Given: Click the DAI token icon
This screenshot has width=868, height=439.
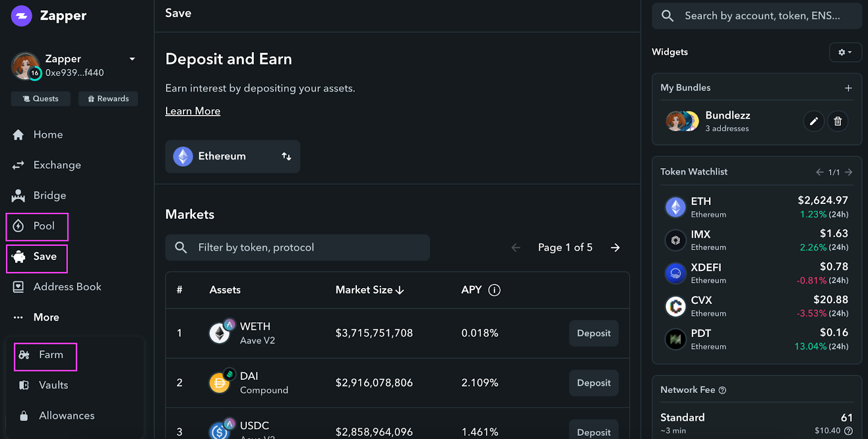Looking at the screenshot, I should (220, 382).
